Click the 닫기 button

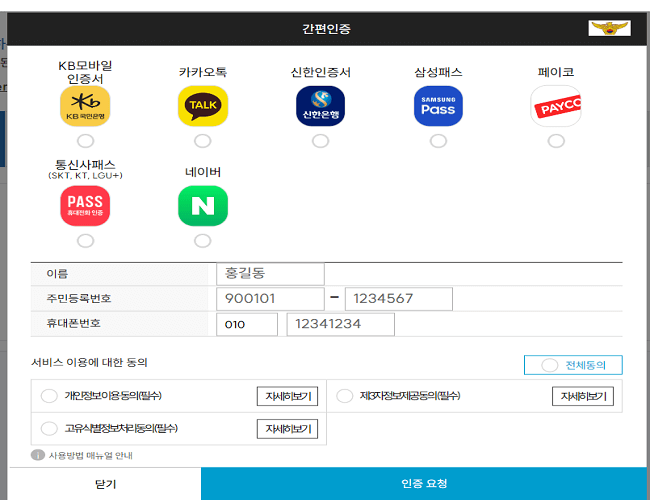105,484
